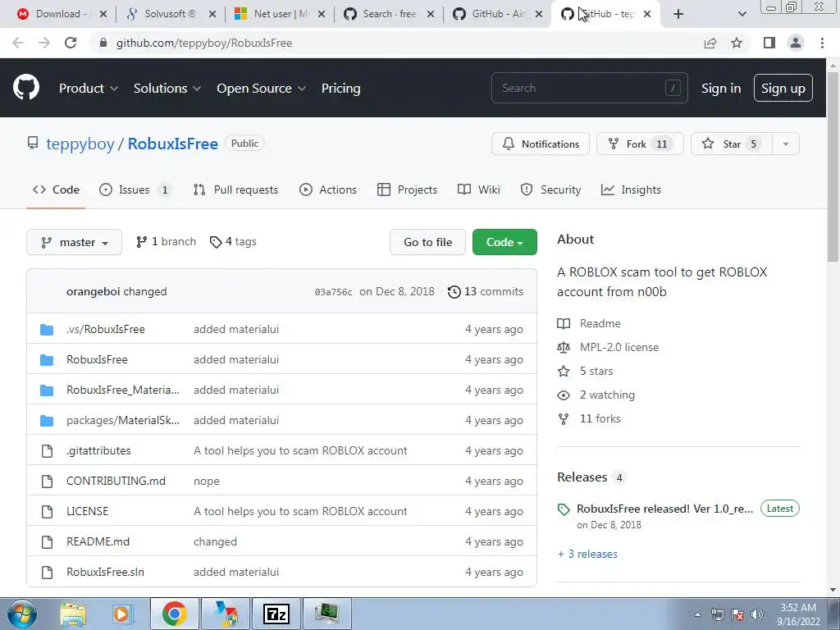Open the green Code dropdown button
Image resolution: width=840 pixels, height=630 pixels.
pos(504,242)
